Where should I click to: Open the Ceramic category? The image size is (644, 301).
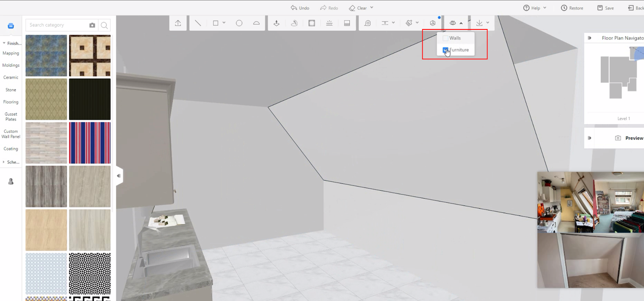pos(11,77)
